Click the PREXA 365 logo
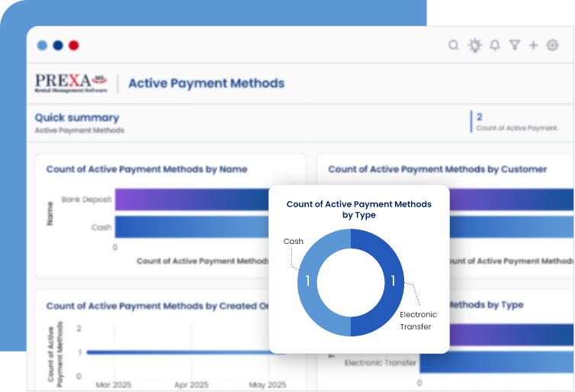Screen dimensions: 575x392 pyautogui.click(x=72, y=82)
